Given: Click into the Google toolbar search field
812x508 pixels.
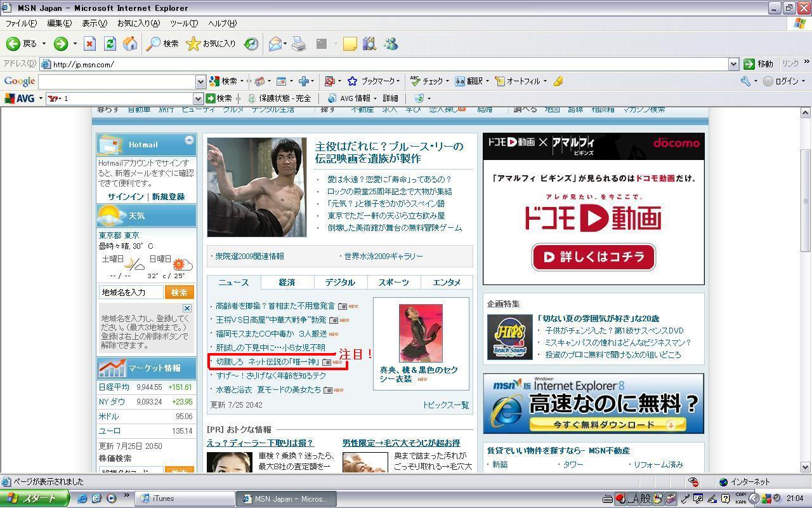Looking at the screenshot, I should click(117, 81).
